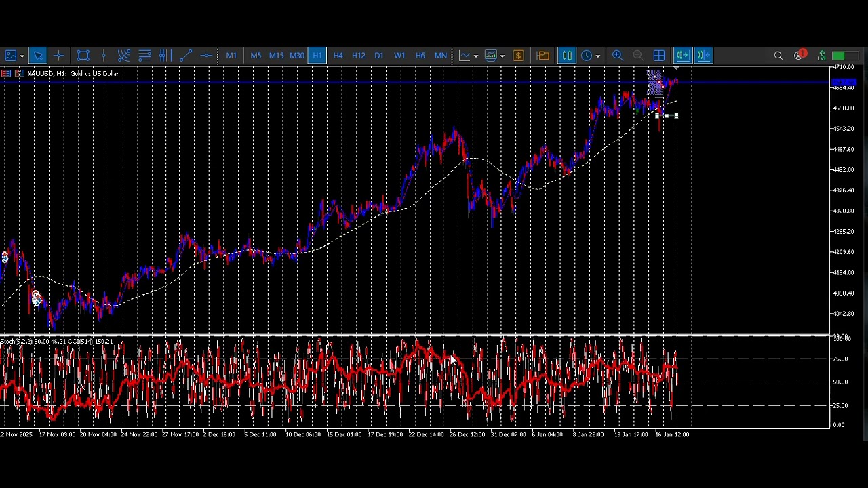
Task: Switch chart to H12 timeframe
Action: [359, 56]
